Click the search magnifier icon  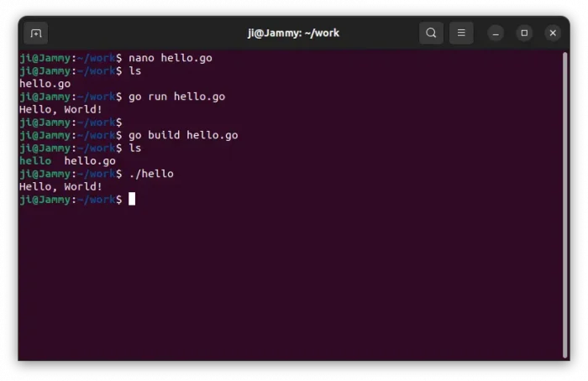(431, 34)
